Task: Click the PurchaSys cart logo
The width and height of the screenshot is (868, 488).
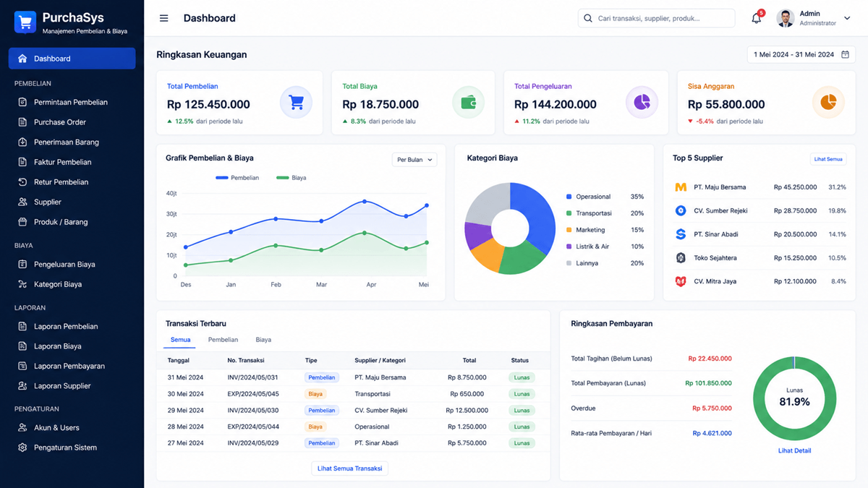Action: point(25,22)
